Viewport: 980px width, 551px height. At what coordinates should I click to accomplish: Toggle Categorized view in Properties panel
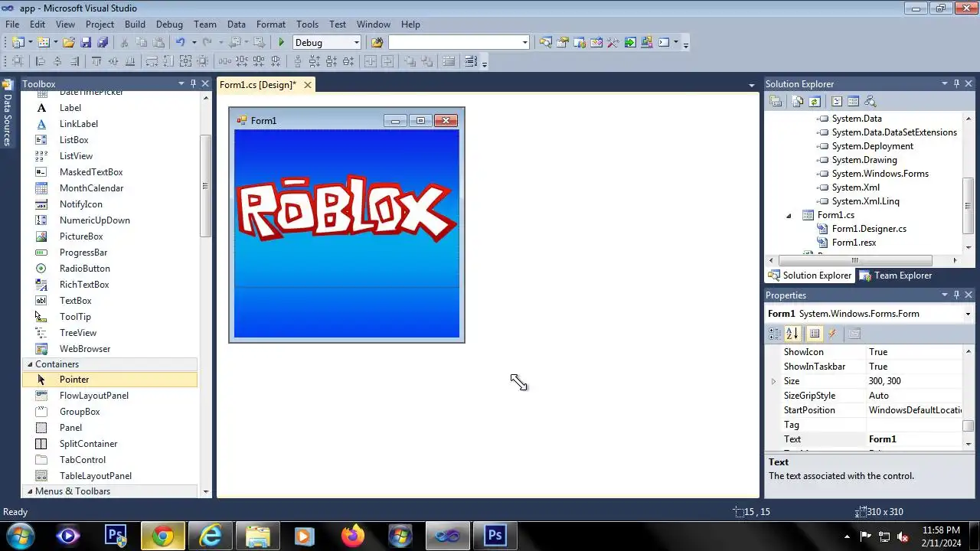point(775,334)
